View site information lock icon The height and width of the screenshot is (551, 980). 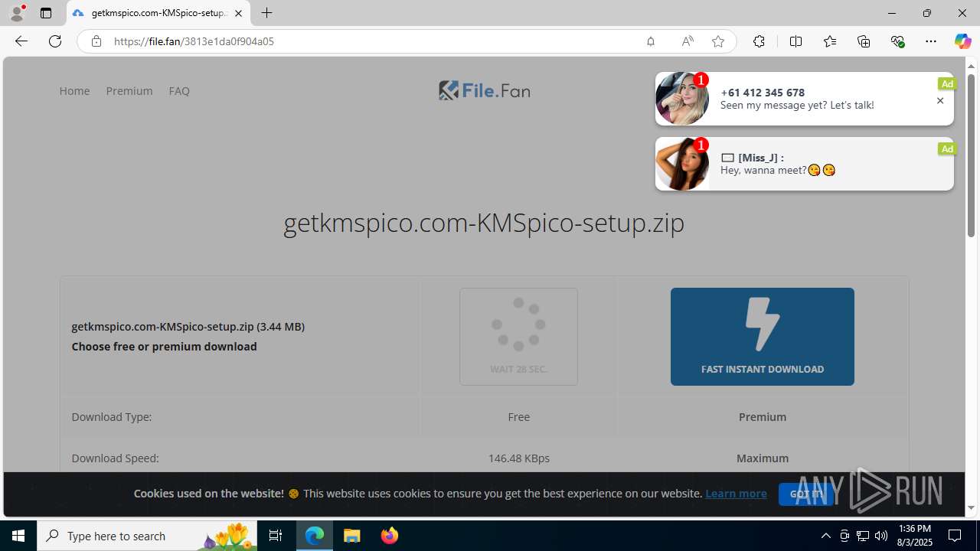96,41
